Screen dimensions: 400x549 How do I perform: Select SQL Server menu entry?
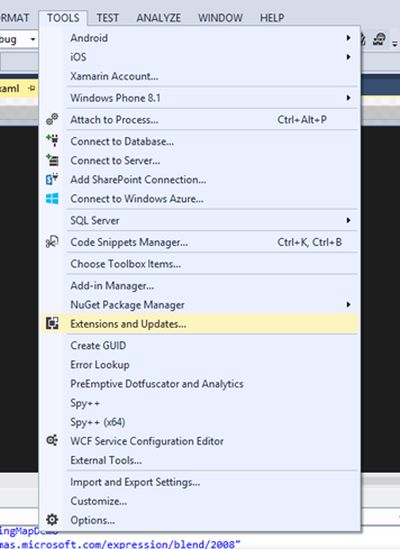click(200, 220)
